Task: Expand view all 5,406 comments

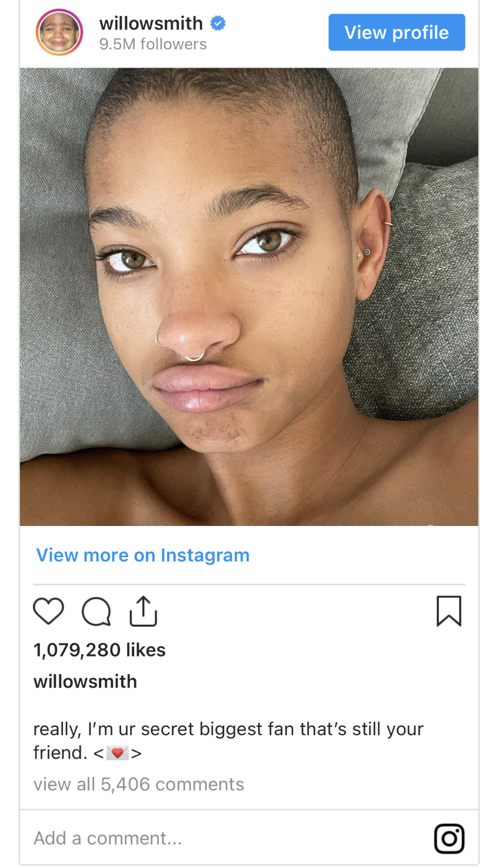Action: coord(139,785)
